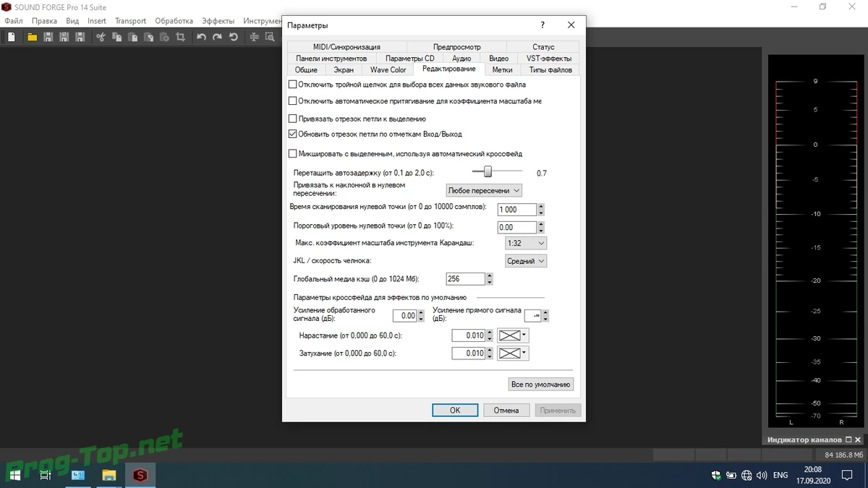Switch to the MIDI/Синхронизация tab
The height and width of the screenshot is (488, 868).
(346, 47)
